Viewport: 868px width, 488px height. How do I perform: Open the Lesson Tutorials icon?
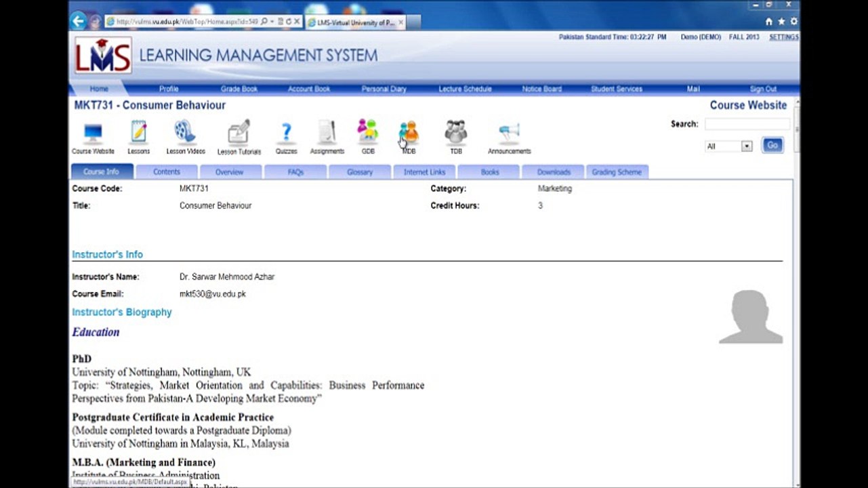pos(239,132)
